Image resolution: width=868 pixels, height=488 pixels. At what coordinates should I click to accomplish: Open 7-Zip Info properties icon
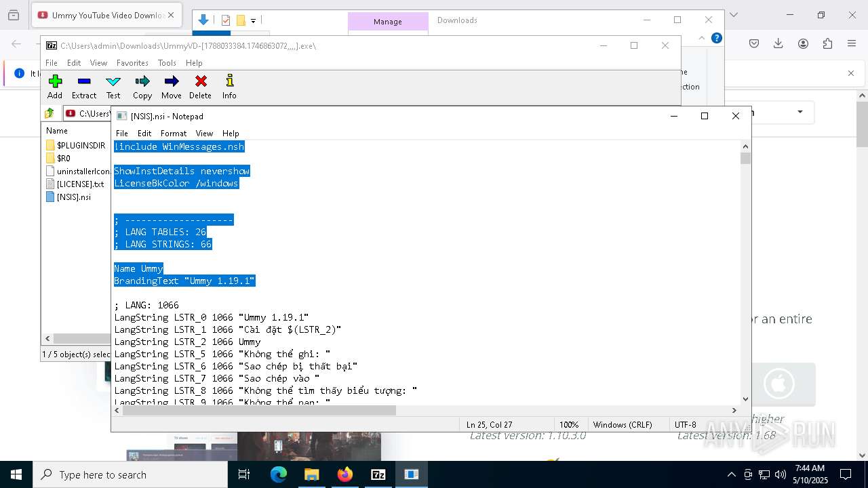point(230,87)
